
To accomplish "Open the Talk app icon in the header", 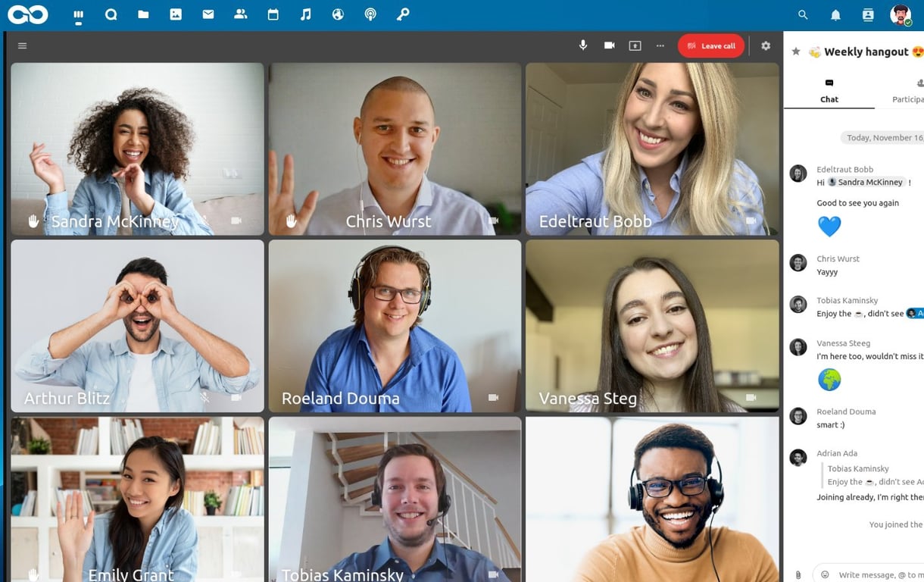I will 111,14.
